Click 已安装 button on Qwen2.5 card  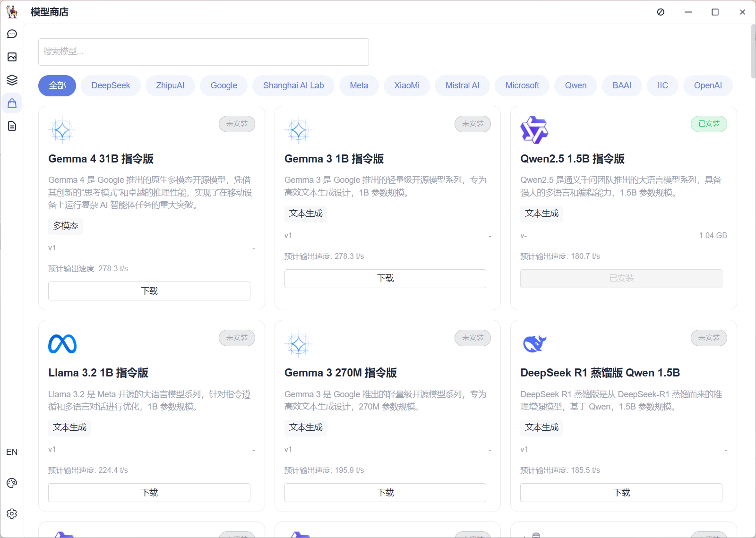621,279
